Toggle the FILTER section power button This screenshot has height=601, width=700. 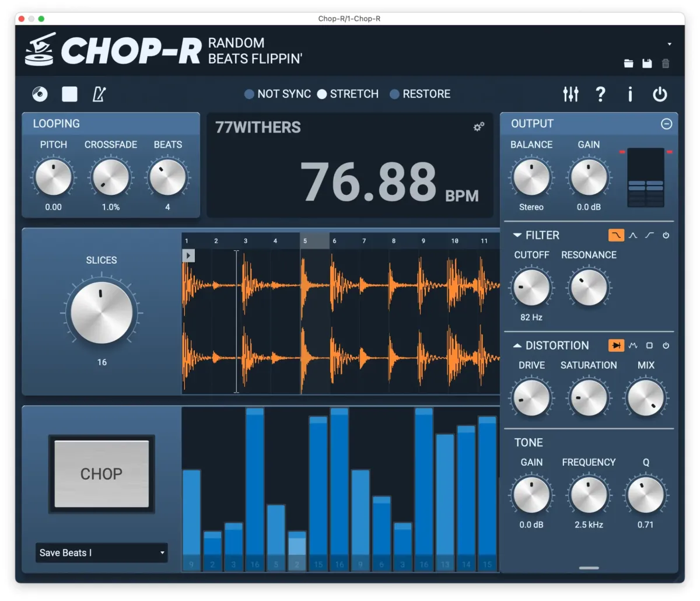click(666, 235)
